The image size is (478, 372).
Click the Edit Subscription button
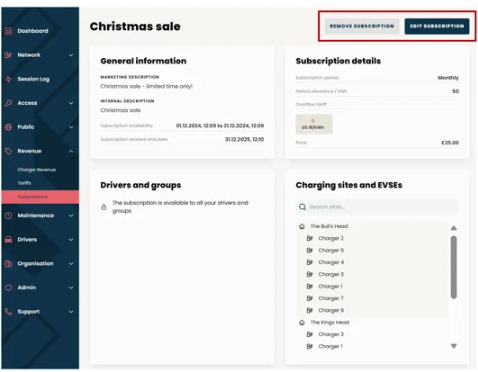437,26
